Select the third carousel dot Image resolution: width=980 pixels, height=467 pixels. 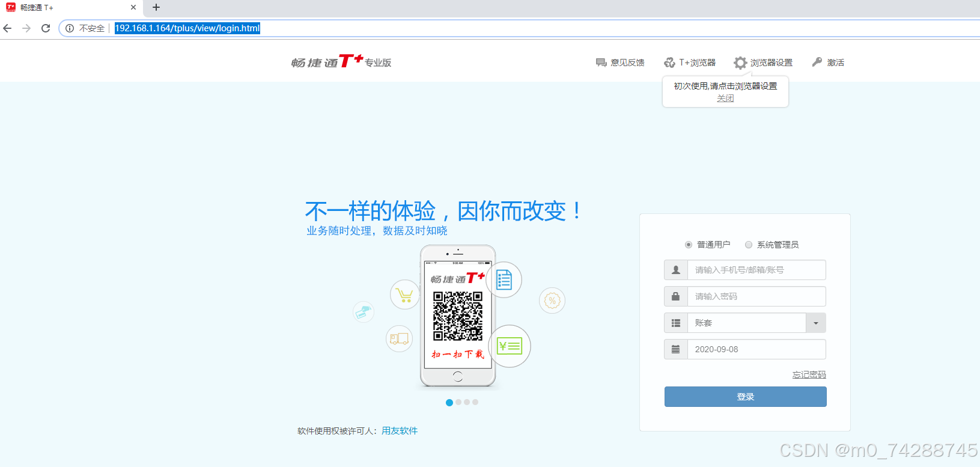[467, 402]
